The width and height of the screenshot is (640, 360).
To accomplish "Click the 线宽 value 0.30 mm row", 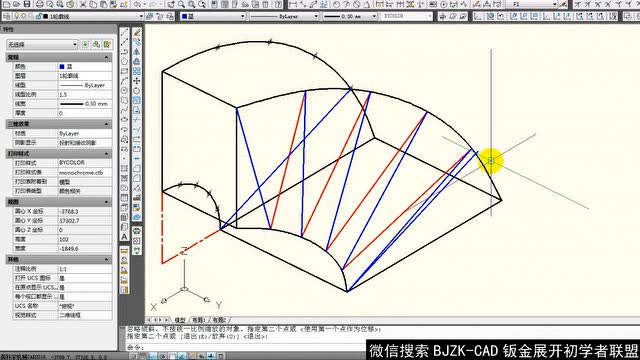I will [85, 104].
